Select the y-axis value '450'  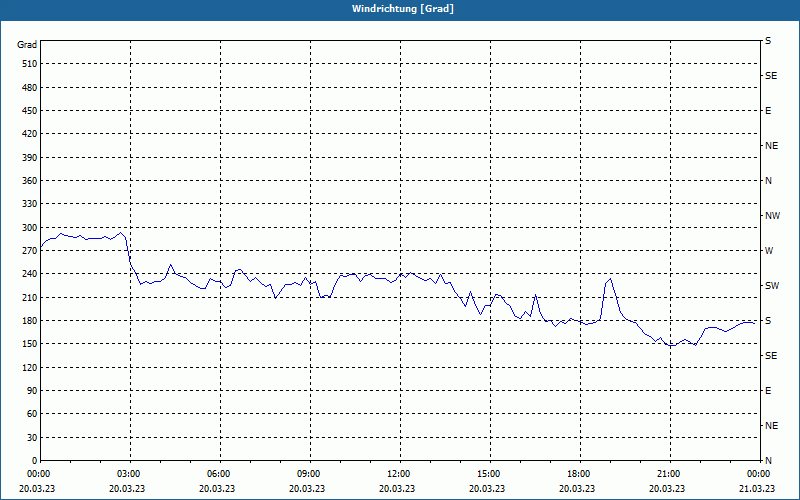(30, 111)
